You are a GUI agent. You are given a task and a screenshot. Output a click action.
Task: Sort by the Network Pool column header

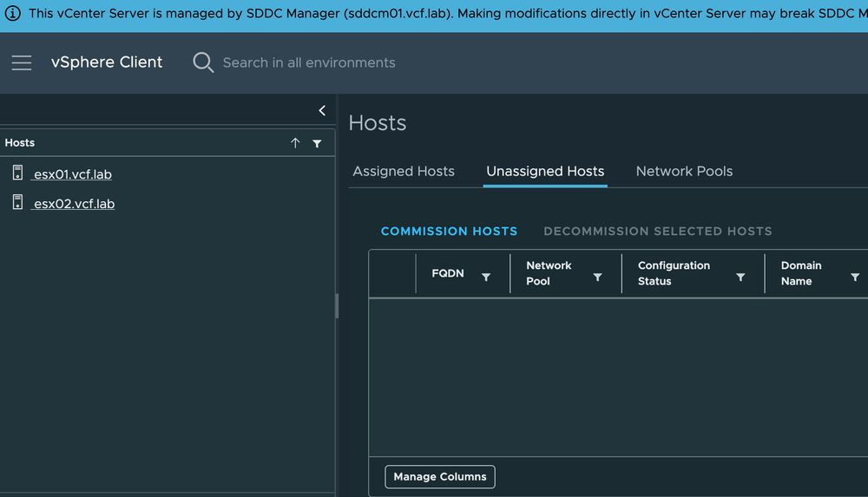coord(549,273)
